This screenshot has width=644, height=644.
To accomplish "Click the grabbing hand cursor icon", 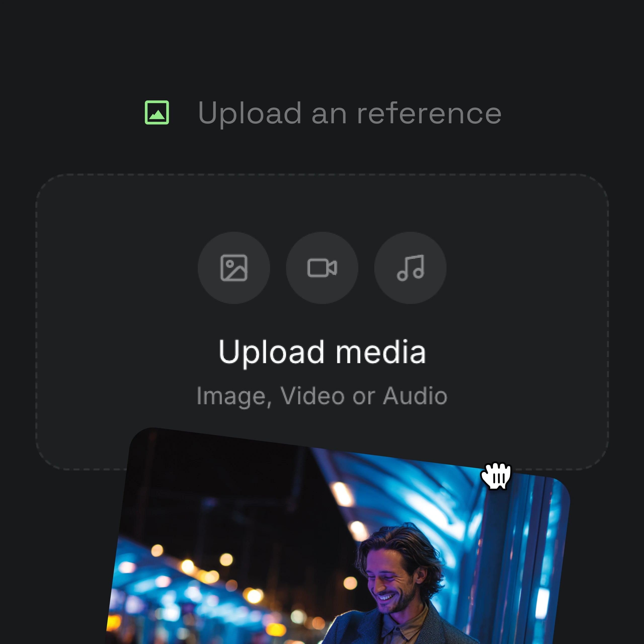I will [x=496, y=475].
